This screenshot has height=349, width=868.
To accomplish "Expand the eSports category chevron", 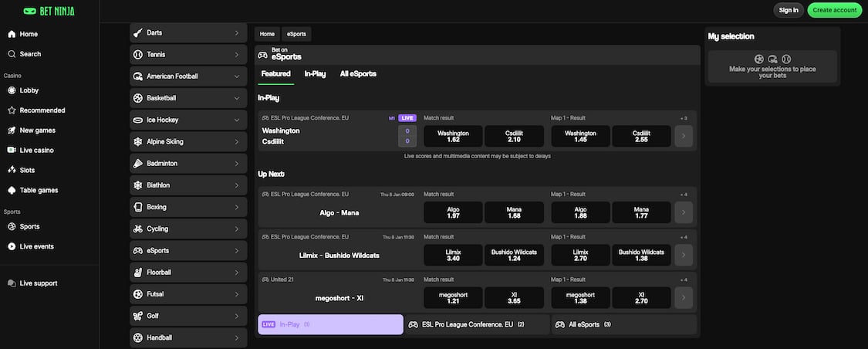I will [x=236, y=250].
